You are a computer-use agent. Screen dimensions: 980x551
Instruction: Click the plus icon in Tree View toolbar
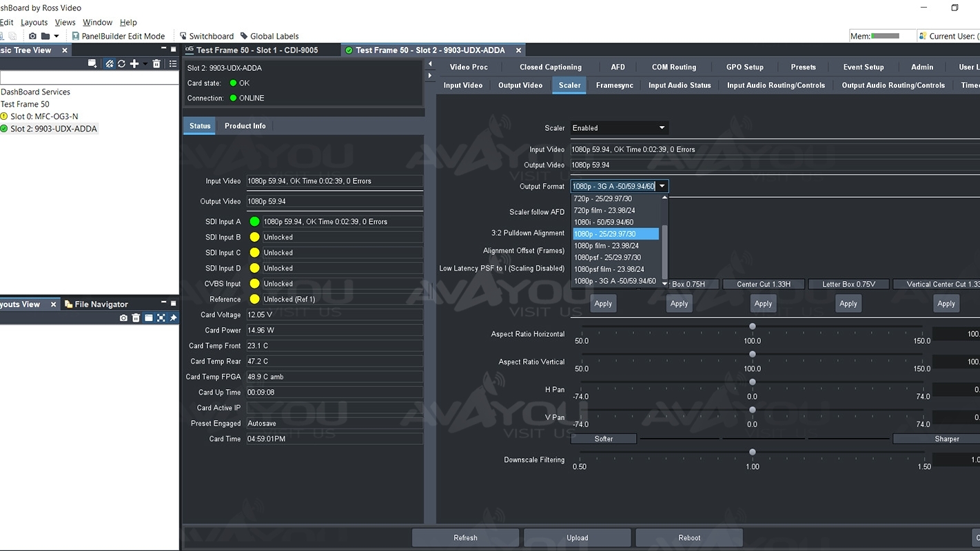pyautogui.click(x=134, y=63)
